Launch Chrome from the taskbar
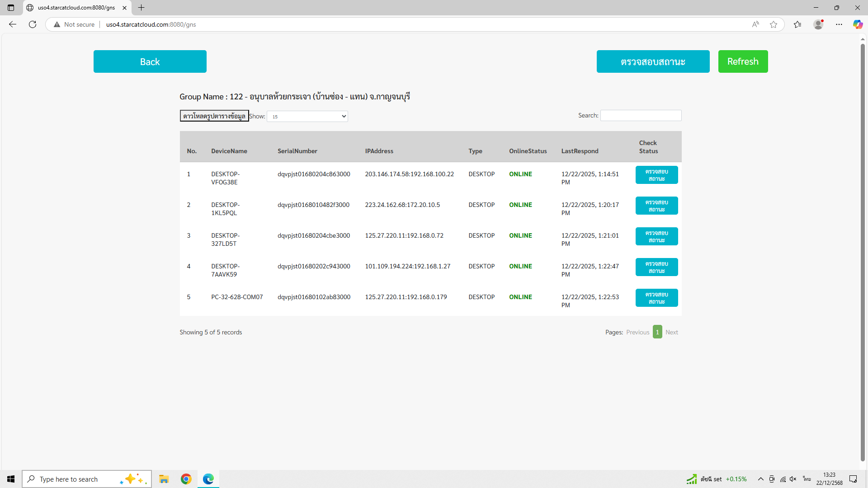This screenshot has height=488, width=868. [x=186, y=479]
